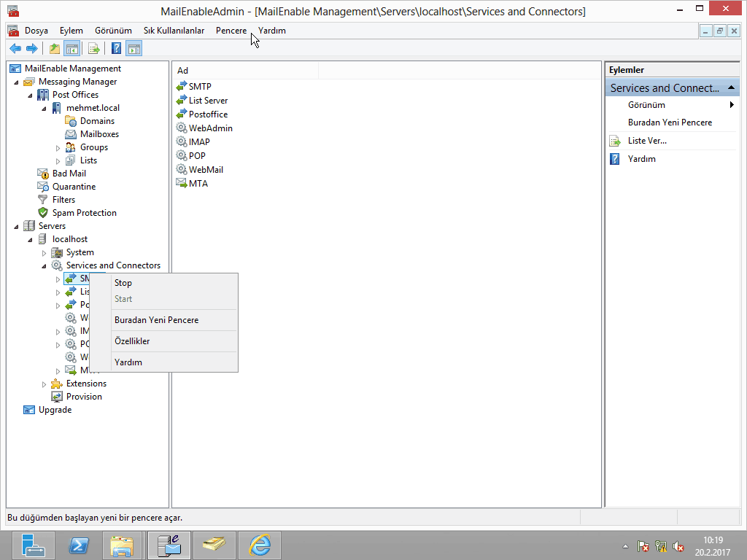Screen dimensions: 747x560
Task: Select Mailboxes in the tree
Action: [99, 134]
